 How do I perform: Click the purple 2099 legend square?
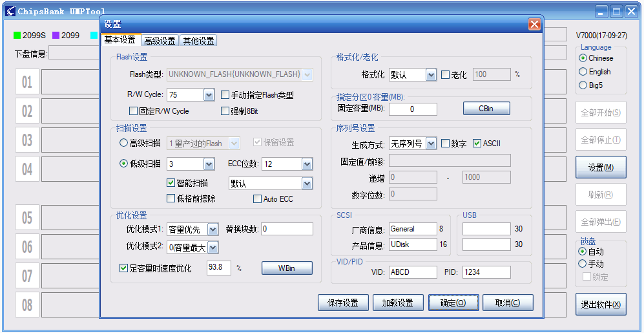56,36
